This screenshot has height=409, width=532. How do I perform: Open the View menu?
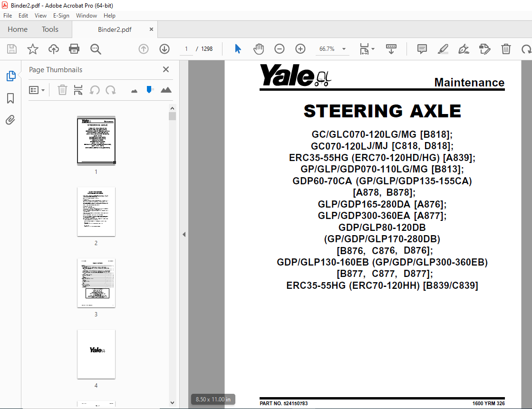click(40, 16)
